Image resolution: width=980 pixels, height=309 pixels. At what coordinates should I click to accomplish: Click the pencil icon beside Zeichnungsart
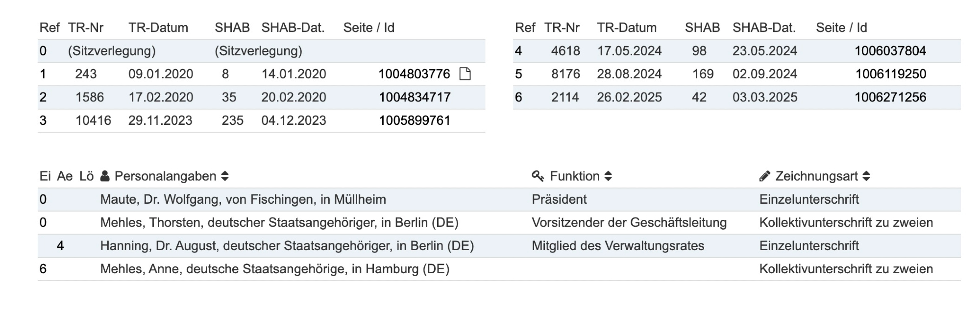(764, 176)
